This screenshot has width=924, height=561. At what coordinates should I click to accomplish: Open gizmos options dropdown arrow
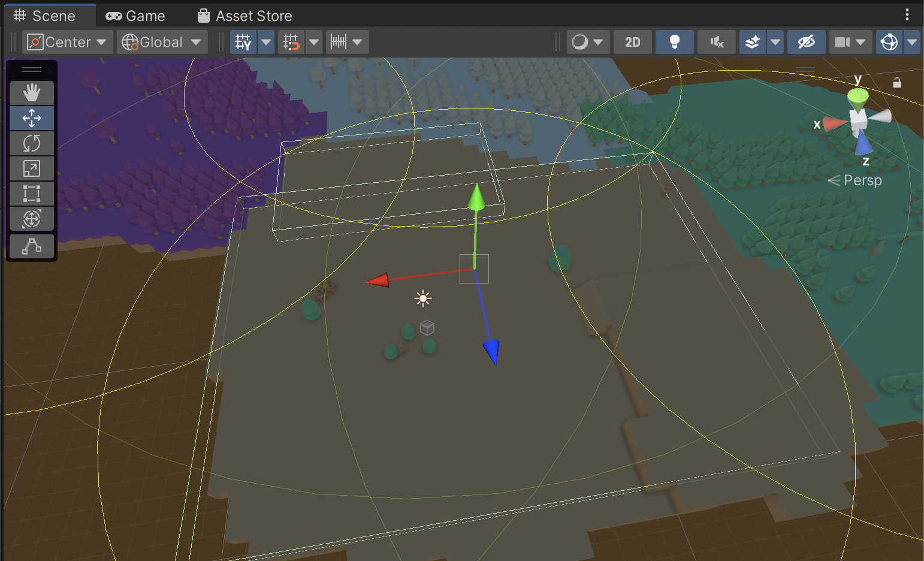(912, 42)
